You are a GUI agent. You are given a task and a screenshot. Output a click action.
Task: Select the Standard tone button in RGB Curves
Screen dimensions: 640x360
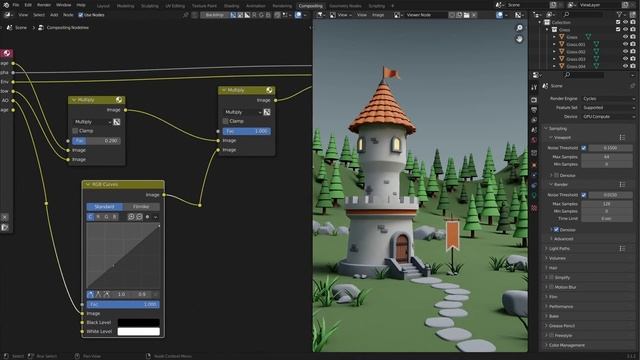(104, 207)
